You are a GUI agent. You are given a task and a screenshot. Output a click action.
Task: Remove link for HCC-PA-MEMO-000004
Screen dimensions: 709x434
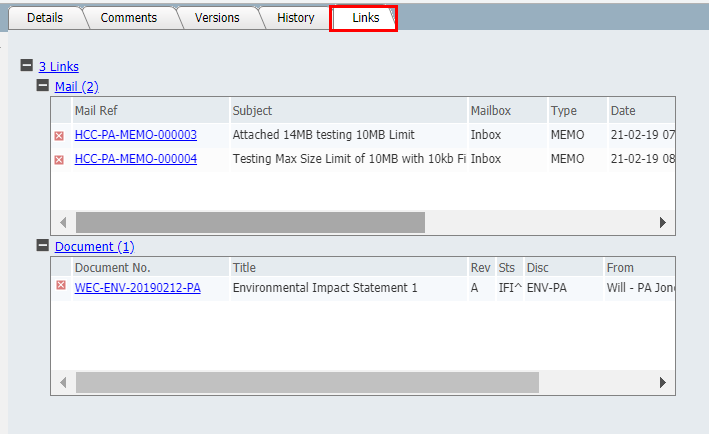click(59, 160)
